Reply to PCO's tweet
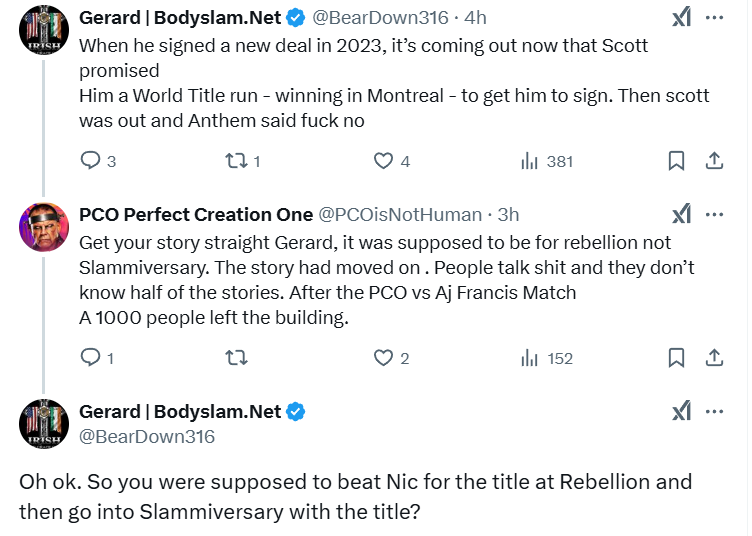The width and height of the screenshot is (752, 536). [x=90, y=357]
